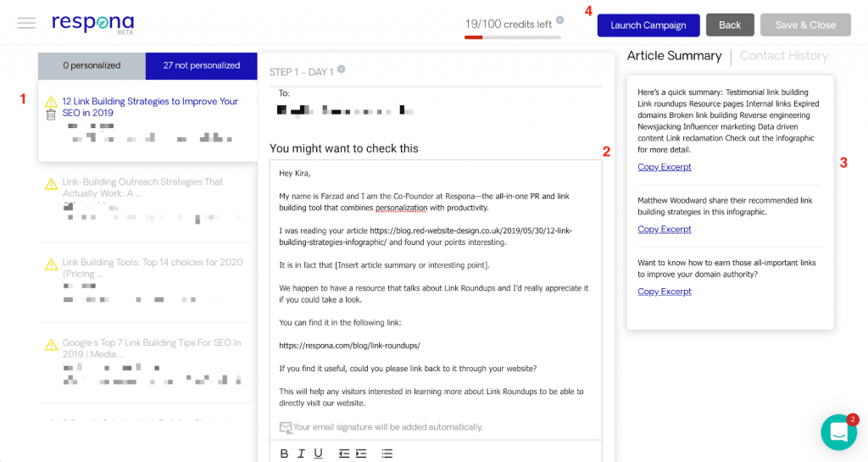Click the misspelled word 'personalization' in email
868x462 pixels.
(x=401, y=208)
